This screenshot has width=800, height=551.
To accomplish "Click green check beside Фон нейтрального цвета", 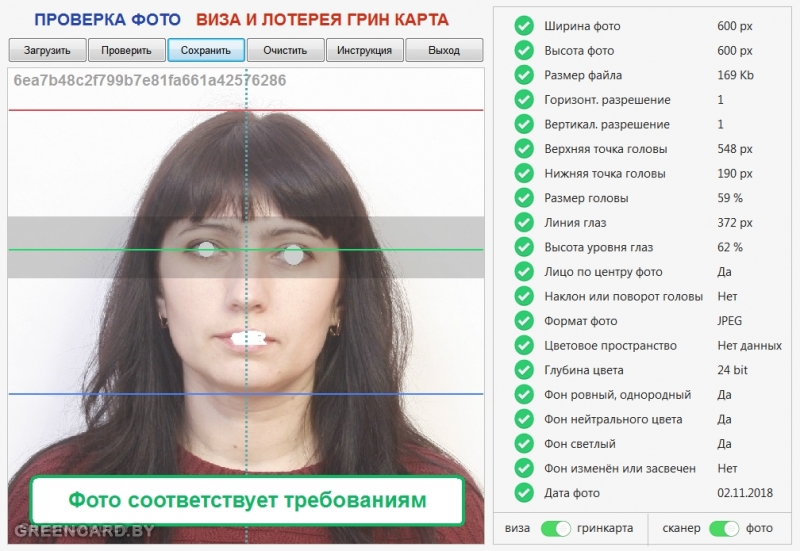I will (x=524, y=419).
